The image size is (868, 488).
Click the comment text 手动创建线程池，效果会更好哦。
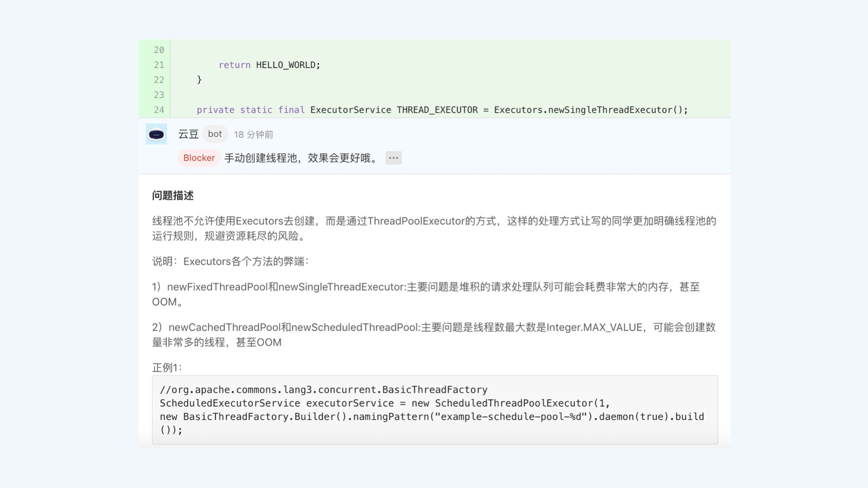click(301, 158)
